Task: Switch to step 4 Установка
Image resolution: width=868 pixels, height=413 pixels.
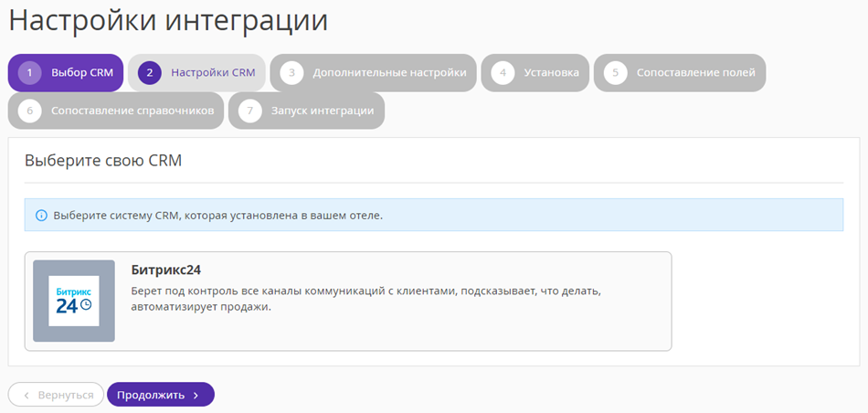Action: click(535, 72)
